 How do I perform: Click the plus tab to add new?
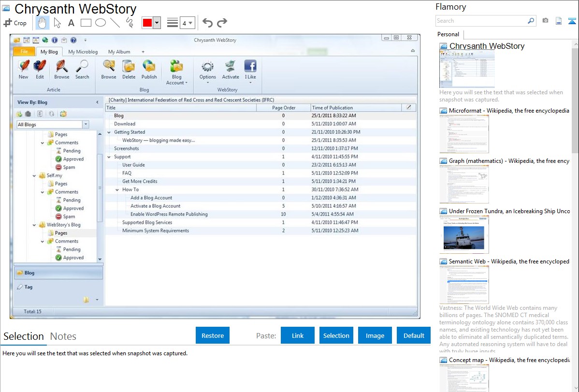click(x=143, y=52)
